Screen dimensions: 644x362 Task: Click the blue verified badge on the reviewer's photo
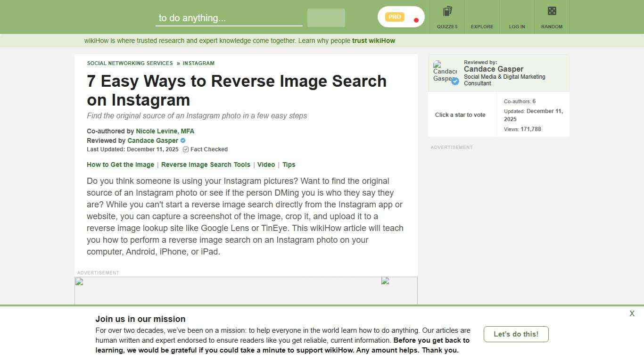[454, 81]
